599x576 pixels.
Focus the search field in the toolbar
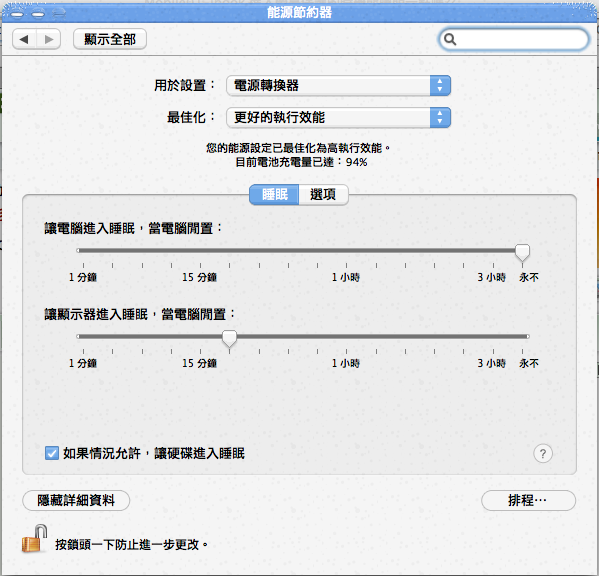[x=513, y=39]
